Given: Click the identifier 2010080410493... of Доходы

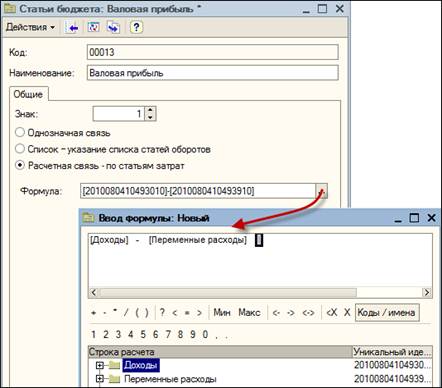Looking at the screenshot, I should click(x=392, y=365).
